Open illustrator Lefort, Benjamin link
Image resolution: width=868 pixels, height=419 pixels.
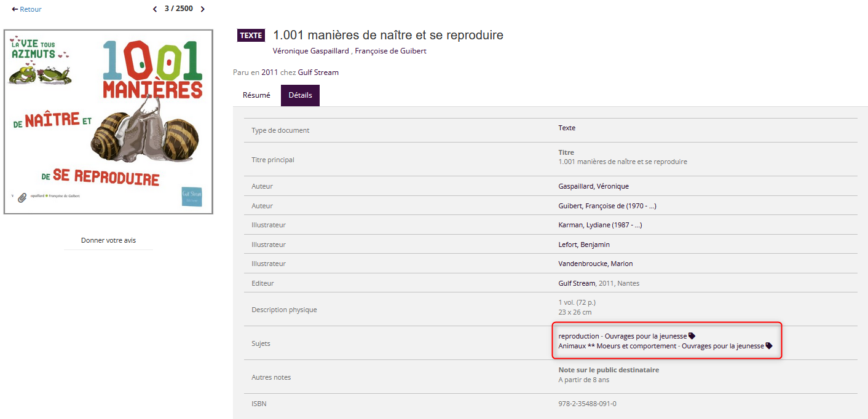tap(584, 245)
